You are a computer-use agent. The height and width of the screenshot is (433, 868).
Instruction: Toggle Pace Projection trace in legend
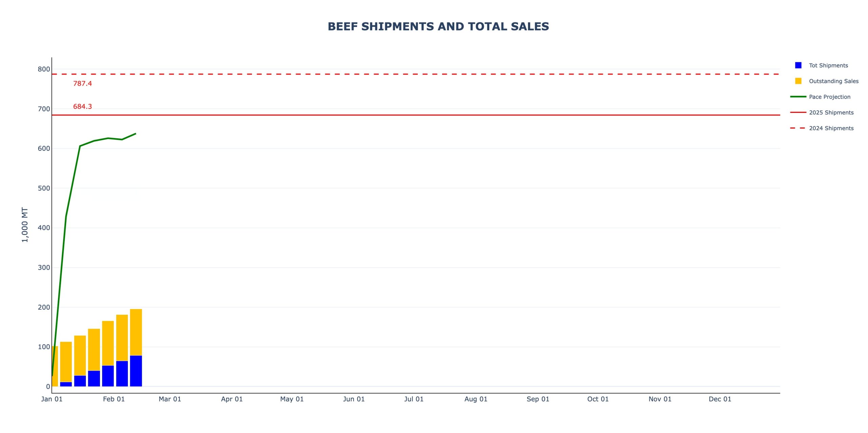tap(829, 97)
